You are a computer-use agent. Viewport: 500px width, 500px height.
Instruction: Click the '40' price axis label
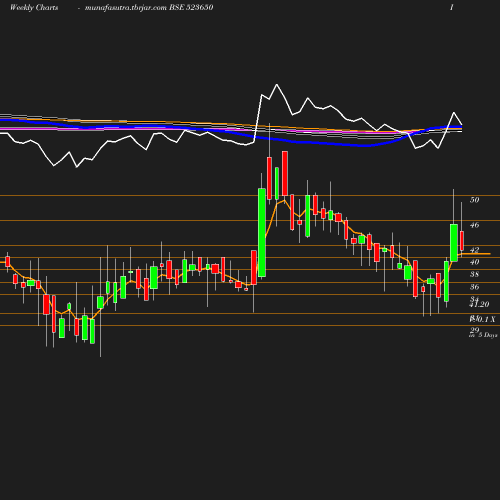tap(474, 262)
